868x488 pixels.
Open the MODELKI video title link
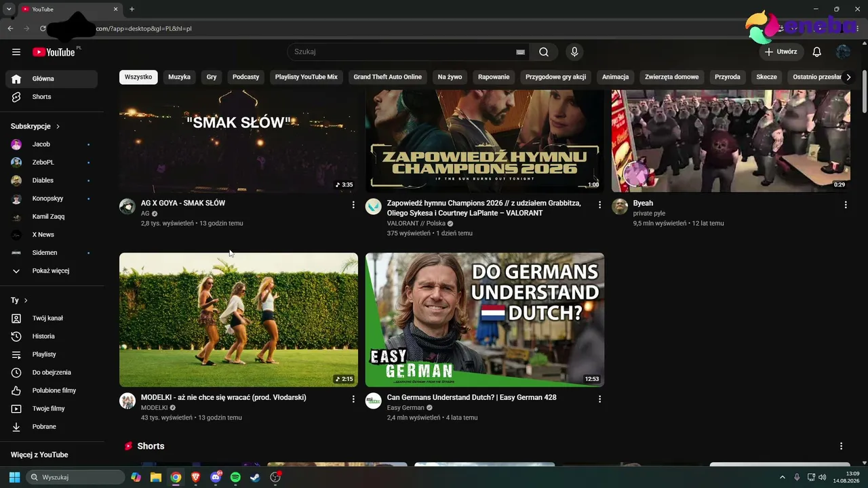(x=223, y=398)
